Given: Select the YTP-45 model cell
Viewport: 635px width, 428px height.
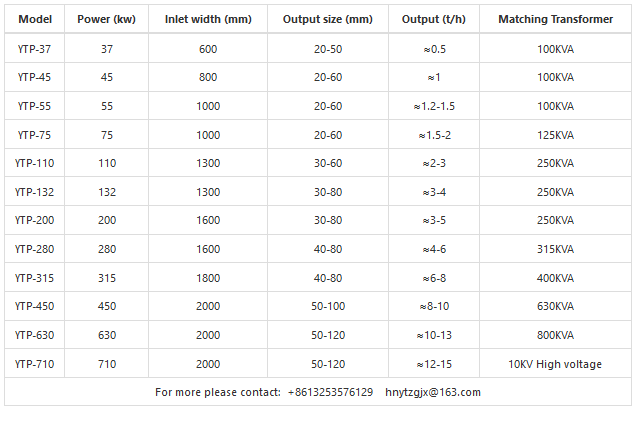Looking at the screenshot, I should (35, 77).
